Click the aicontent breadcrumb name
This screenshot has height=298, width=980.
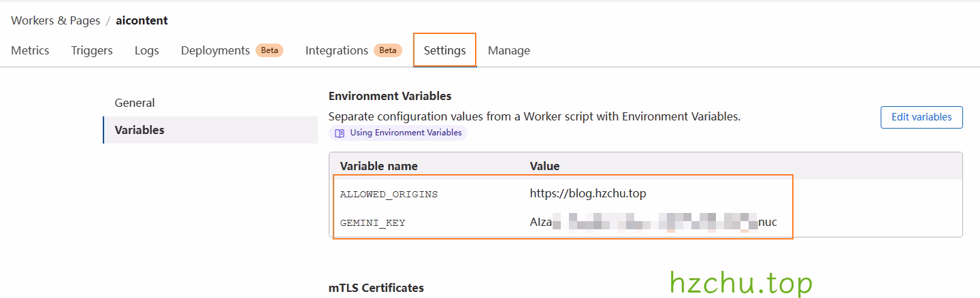(142, 20)
